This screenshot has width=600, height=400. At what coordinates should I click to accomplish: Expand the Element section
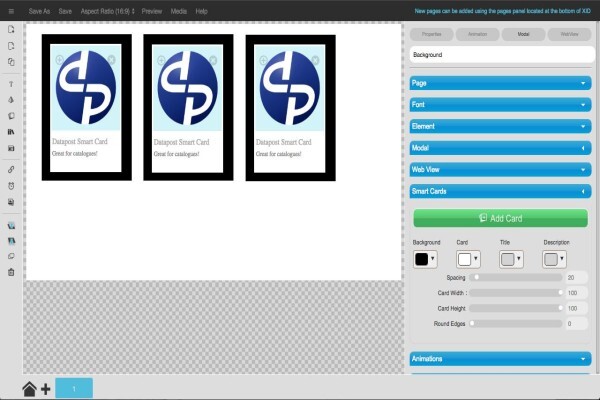click(x=500, y=126)
